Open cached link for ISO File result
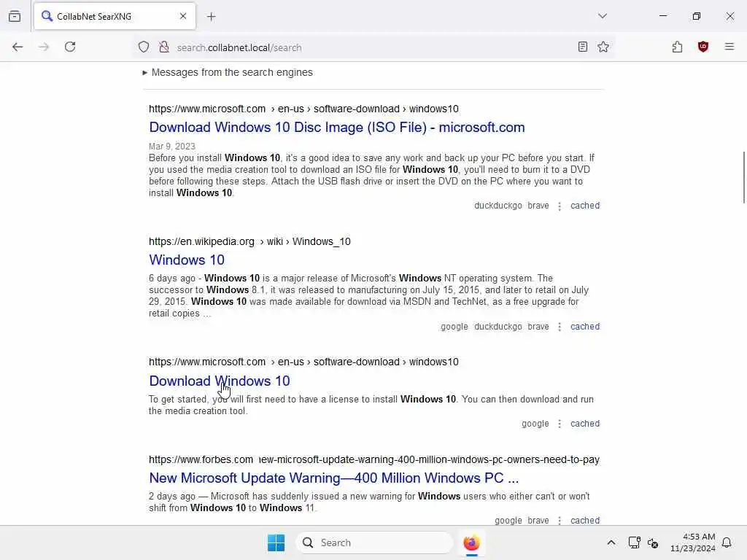Viewport: 747px width, 560px height. tap(585, 206)
